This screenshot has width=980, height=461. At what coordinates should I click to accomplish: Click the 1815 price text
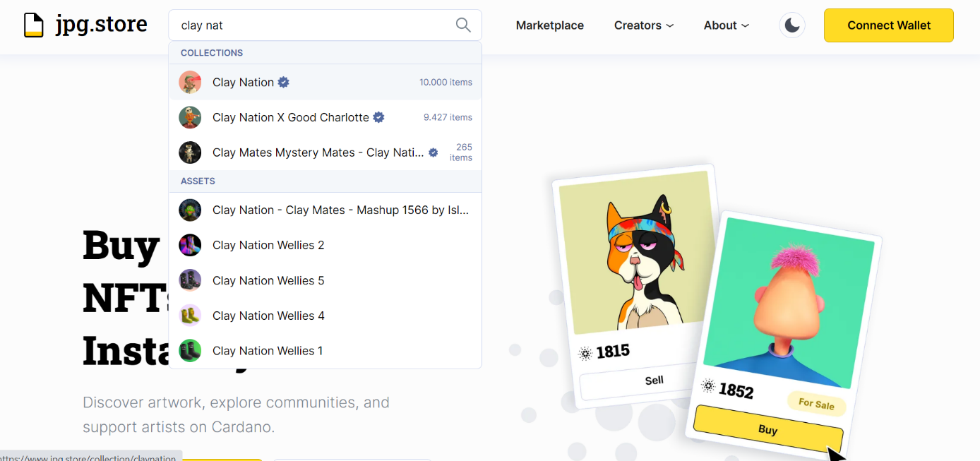[x=613, y=351]
